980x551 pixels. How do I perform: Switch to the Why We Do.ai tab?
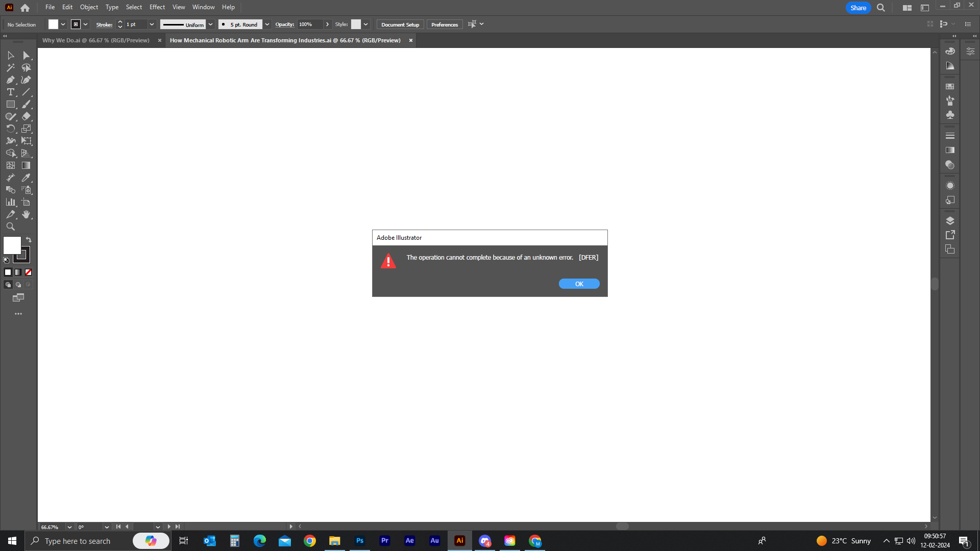[x=96, y=40]
